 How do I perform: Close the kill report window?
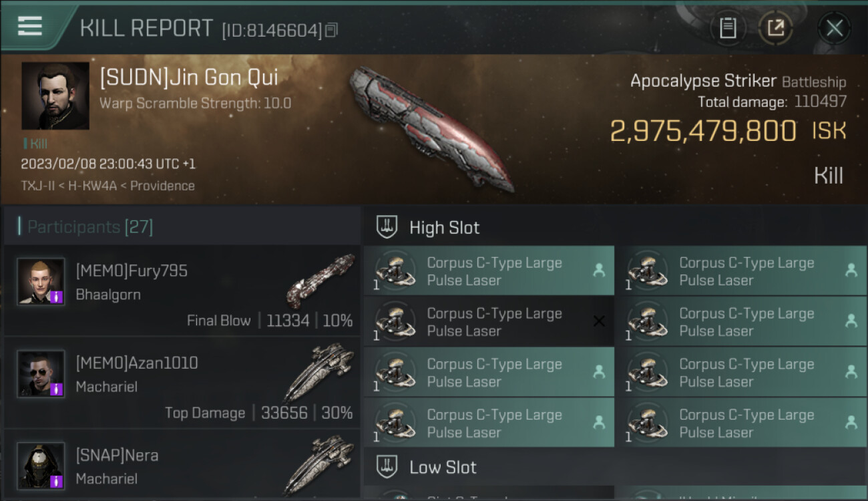coord(834,28)
